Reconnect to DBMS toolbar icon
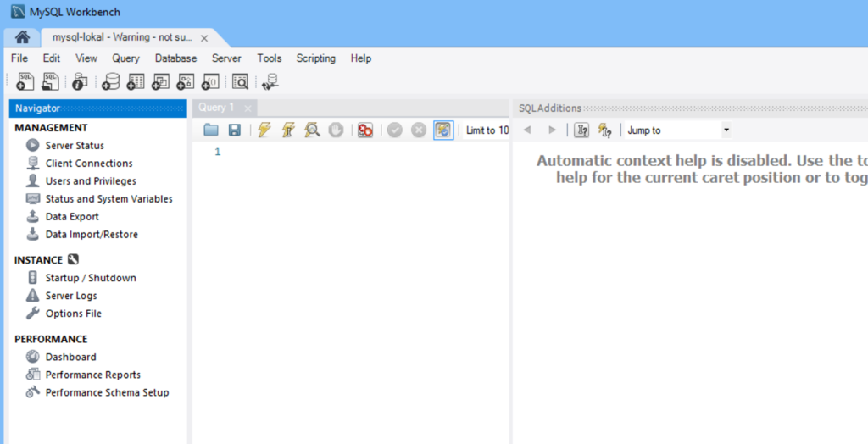Viewport: 868px width, 444px height. point(270,81)
